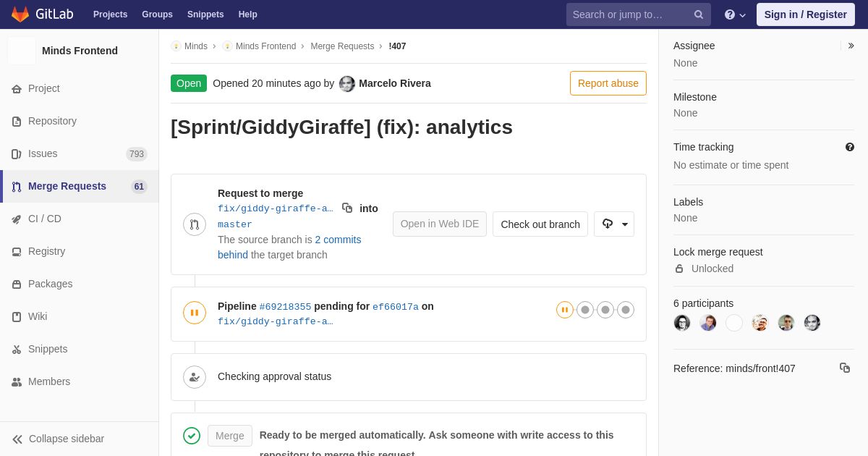Open Packages in the sidebar

point(80,284)
